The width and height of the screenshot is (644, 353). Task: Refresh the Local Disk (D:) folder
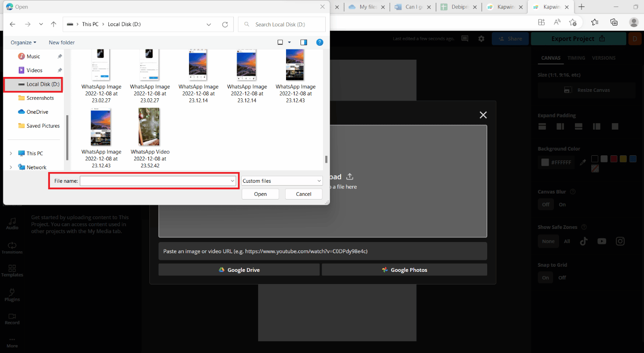point(225,24)
